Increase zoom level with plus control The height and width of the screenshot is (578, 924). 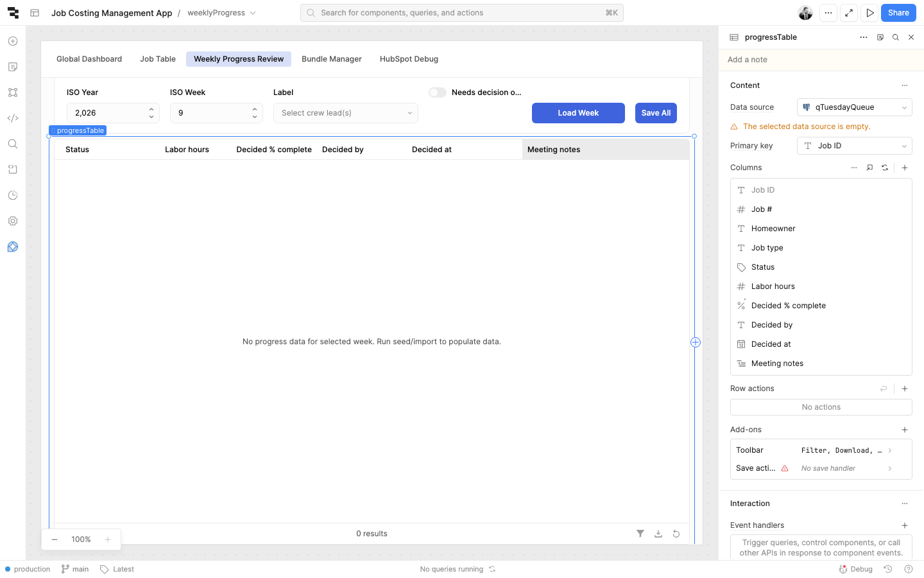pyautogui.click(x=108, y=539)
